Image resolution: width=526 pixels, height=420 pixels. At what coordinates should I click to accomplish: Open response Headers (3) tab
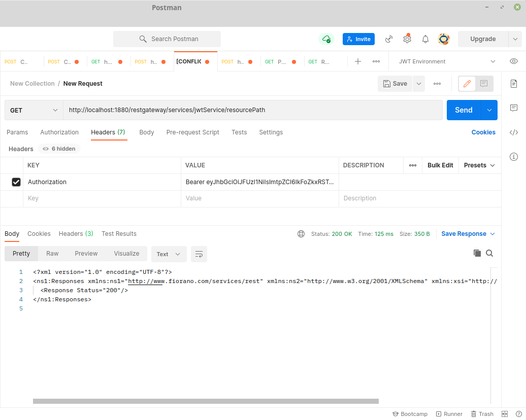point(76,234)
